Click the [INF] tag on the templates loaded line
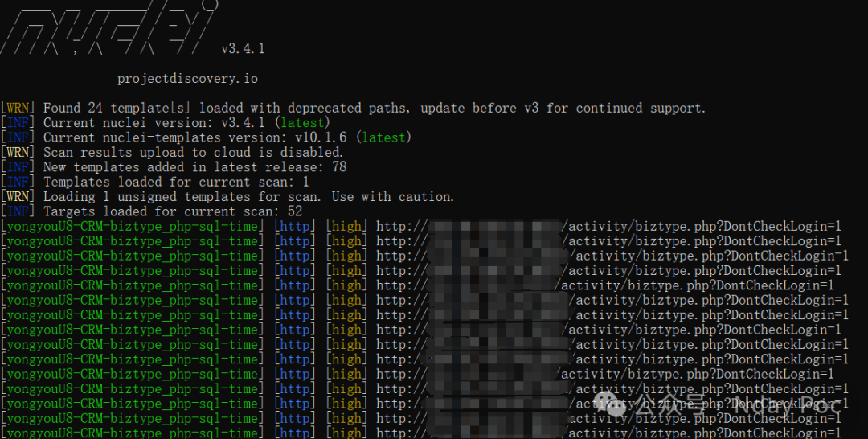Image resolution: width=868 pixels, height=439 pixels. pos(18,182)
